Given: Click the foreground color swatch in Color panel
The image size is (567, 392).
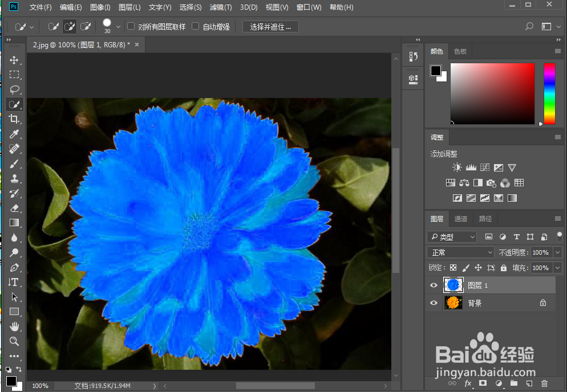Looking at the screenshot, I should (x=435, y=71).
